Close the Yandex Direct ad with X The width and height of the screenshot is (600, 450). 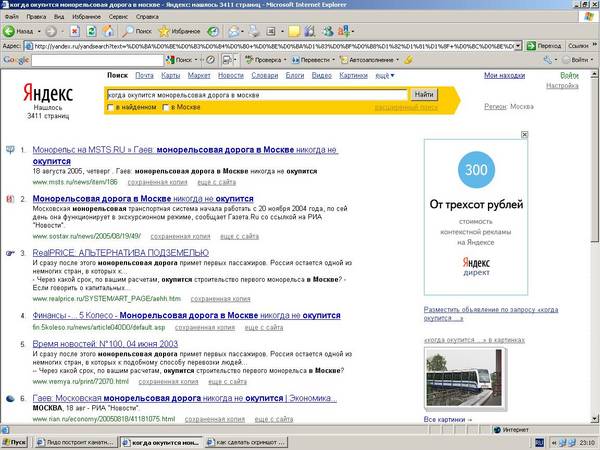click(x=525, y=134)
